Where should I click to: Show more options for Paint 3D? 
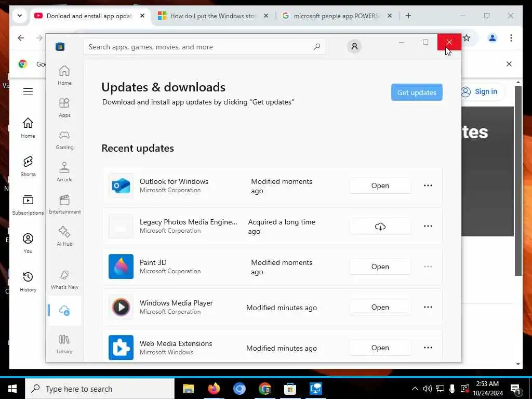(x=428, y=267)
